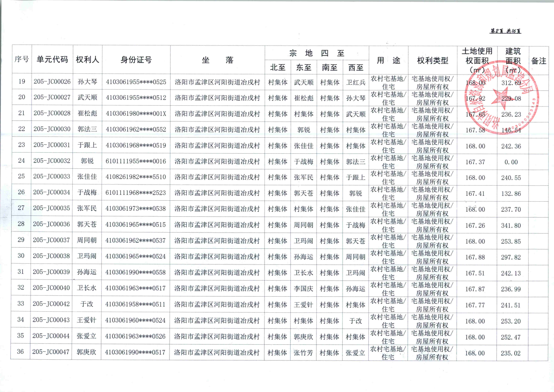Click the 权利人 column header
The width and height of the screenshot is (554, 392).
tap(87, 59)
